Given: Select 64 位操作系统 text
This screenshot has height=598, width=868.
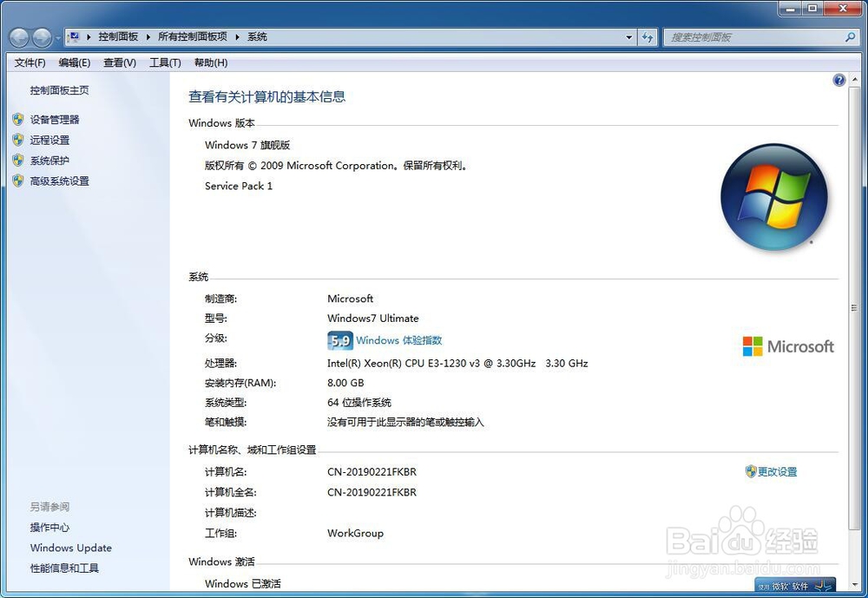Looking at the screenshot, I should pos(359,403).
